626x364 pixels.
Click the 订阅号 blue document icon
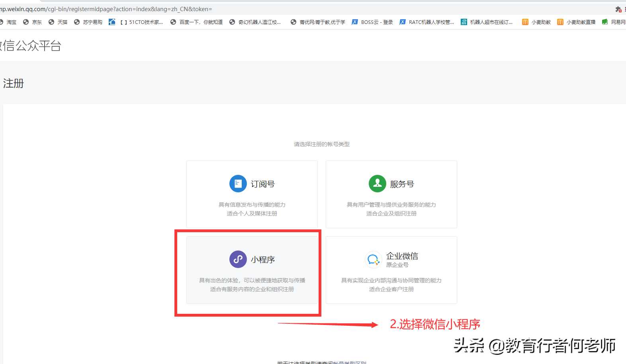tap(238, 184)
